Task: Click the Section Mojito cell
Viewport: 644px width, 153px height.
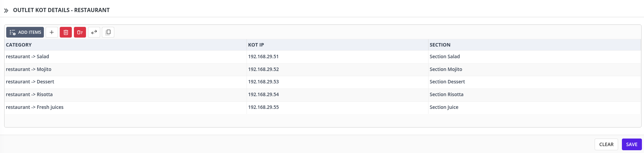Action: pos(446,69)
